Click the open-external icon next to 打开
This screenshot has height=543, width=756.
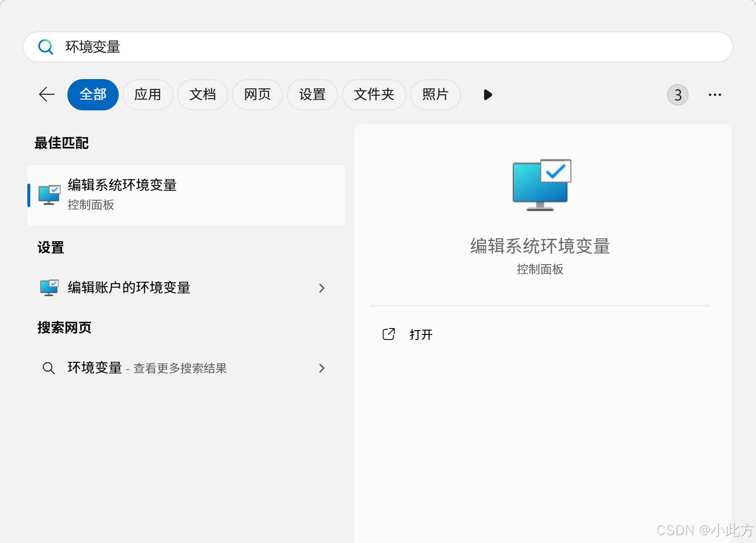[389, 334]
